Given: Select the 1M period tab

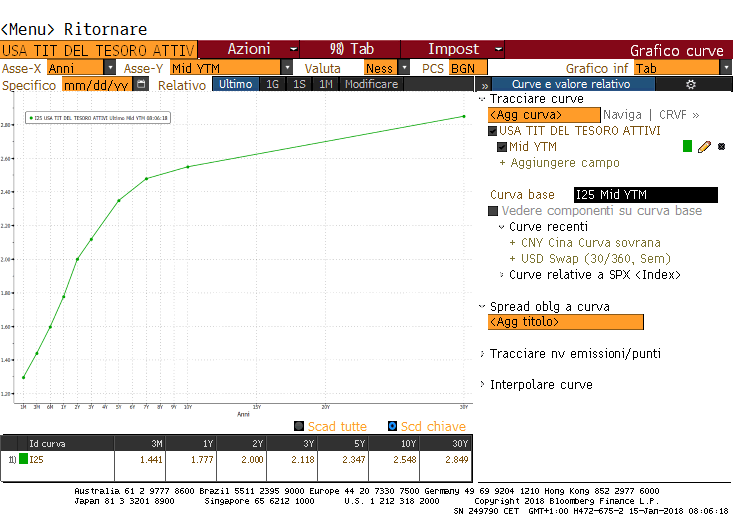Looking at the screenshot, I should 326,84.
